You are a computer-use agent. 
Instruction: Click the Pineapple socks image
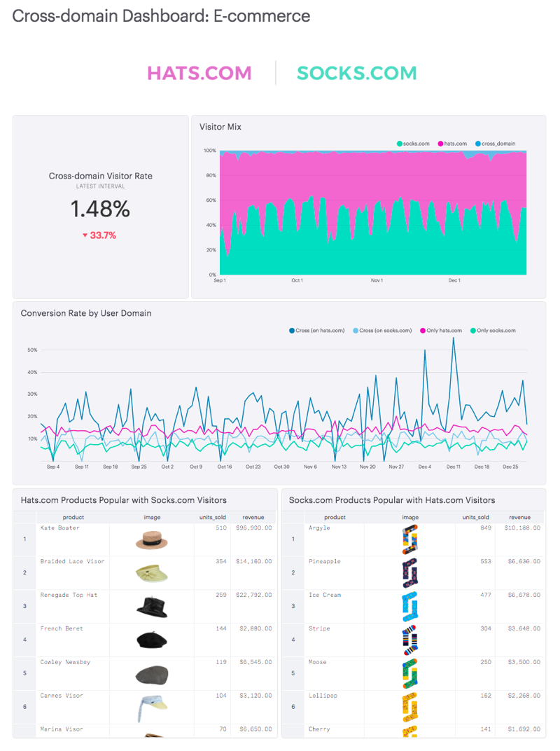tap(410, 573)
